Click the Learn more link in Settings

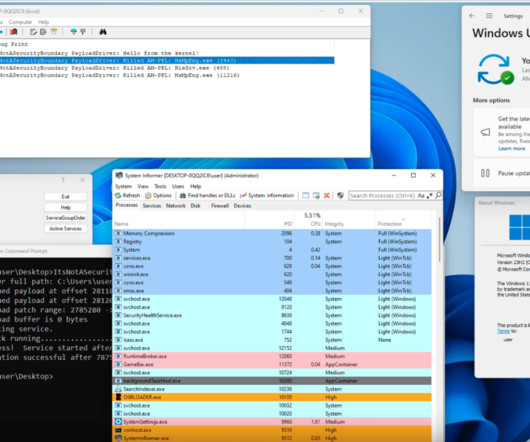click(511, 149)
